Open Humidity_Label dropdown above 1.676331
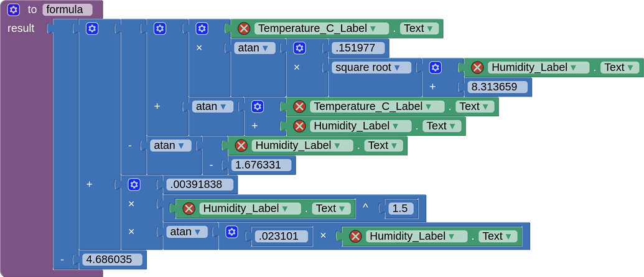Screen dimensions: 644x277 302,146
